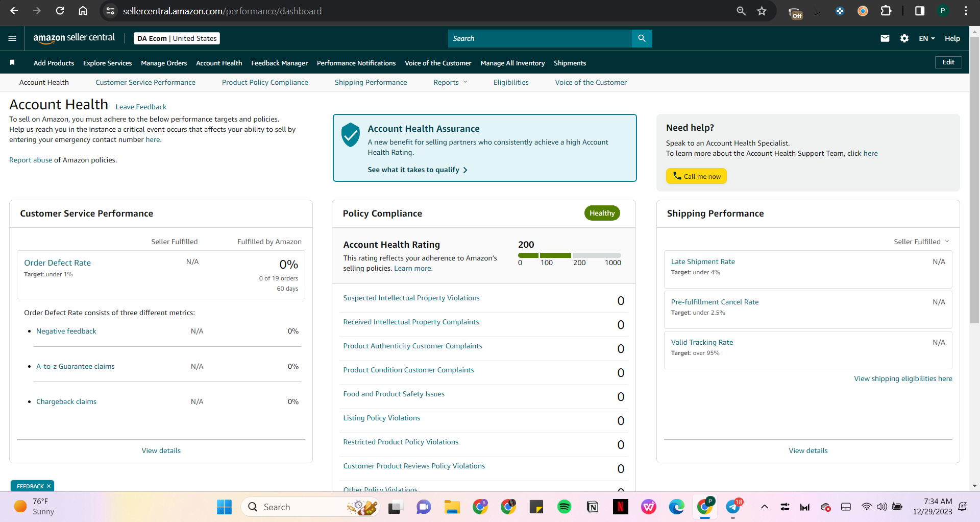Image resolution: width=980 pixels, height=522 pixels.
Task: Open the browser zoom magnifier icon
Action: 741,11
